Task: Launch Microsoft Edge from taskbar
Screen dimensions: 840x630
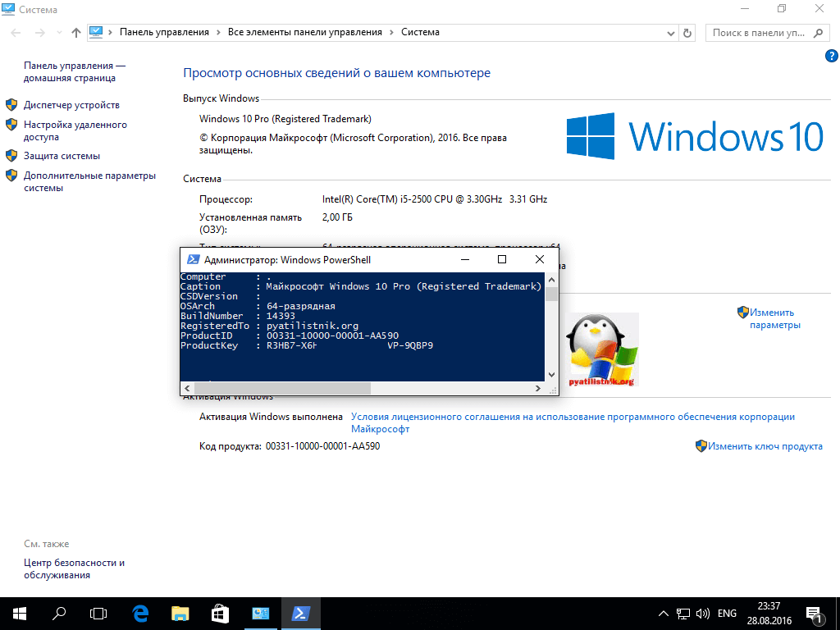Action: (x=140, y=614)
